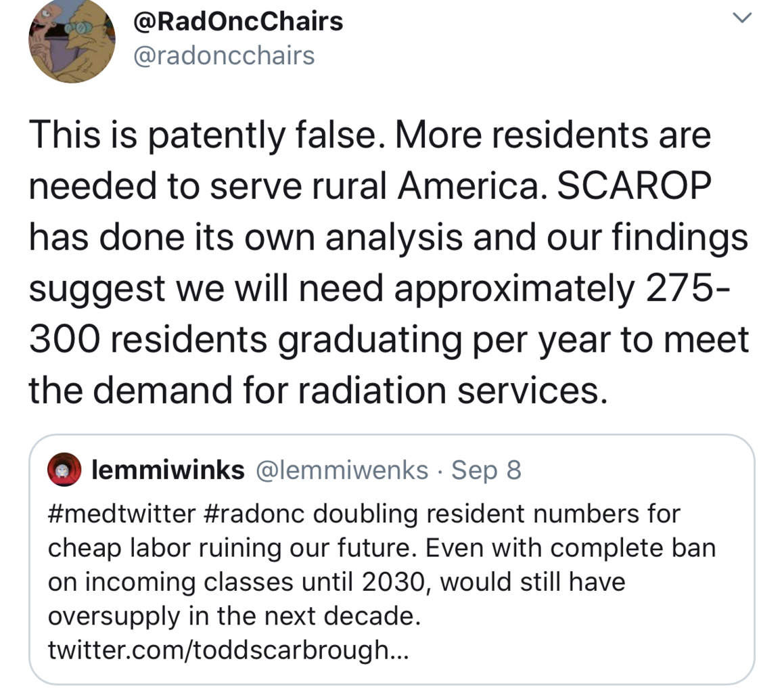The image size is (784, 693).
Task: Tap the lemmiwinks avatar in quoted tweet
Action: [x=64, y=470]
